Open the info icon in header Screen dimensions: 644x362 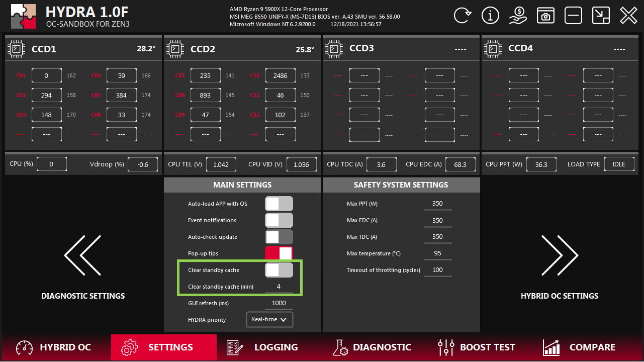point(490,16)
